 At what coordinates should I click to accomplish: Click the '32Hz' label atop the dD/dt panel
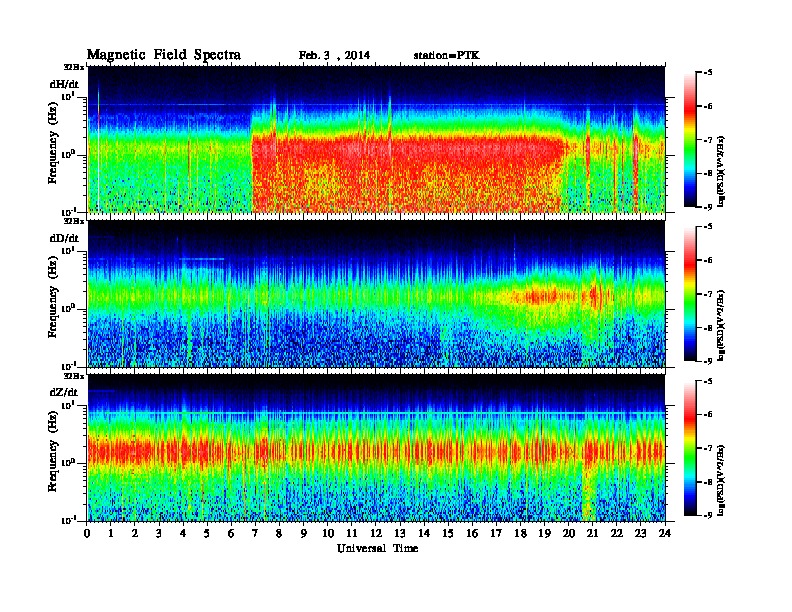(74, 221)
